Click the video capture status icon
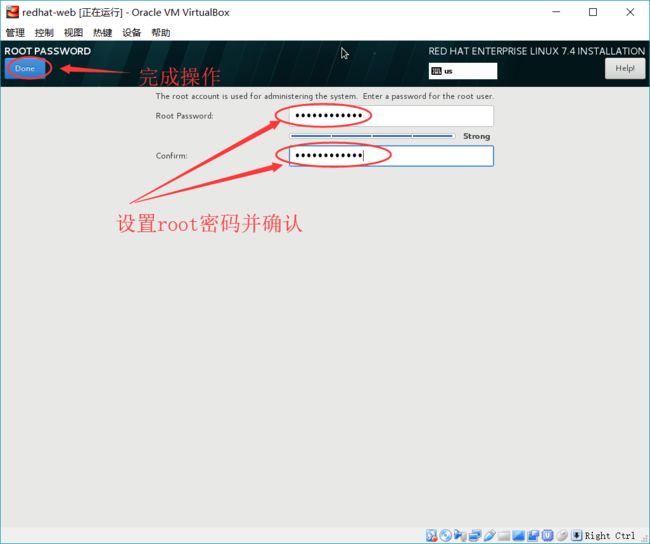 click(533, 535)
